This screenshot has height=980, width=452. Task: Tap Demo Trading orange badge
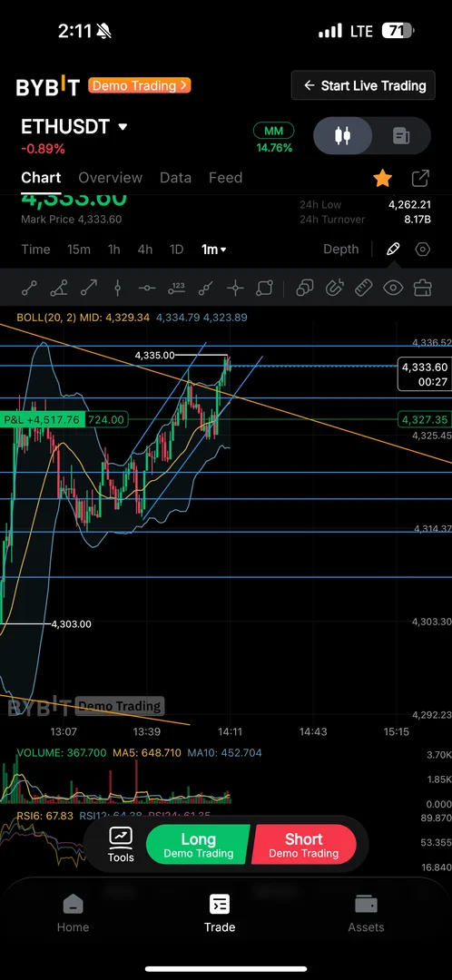click(x=140, y=85)
